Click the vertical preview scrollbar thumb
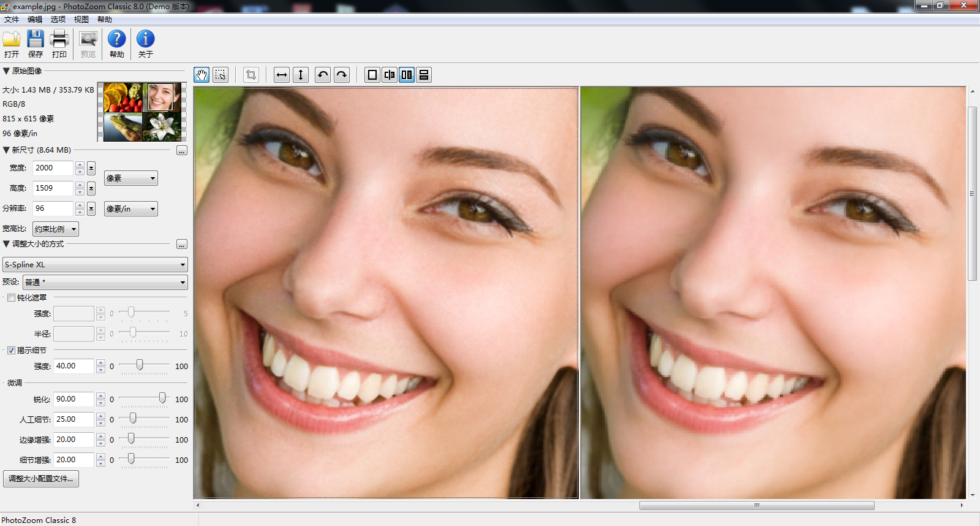Screen dimensions: 980x526 (972, 194)
